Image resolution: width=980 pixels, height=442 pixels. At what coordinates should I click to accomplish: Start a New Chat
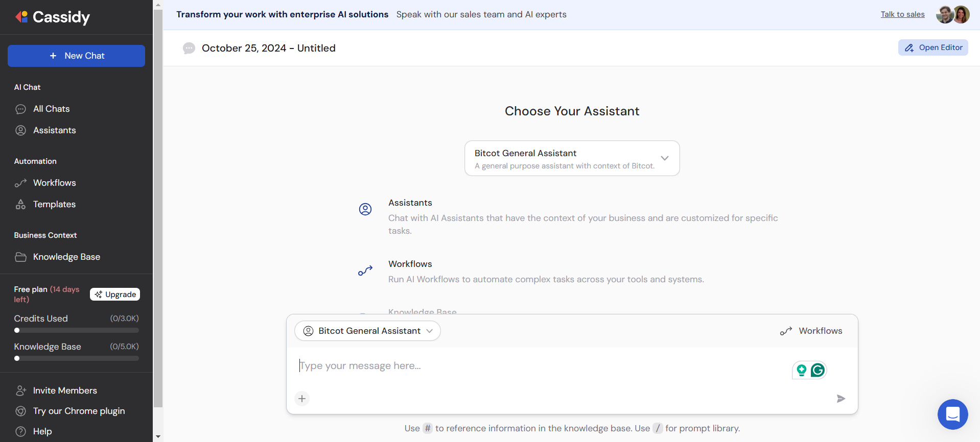(76, 56)
